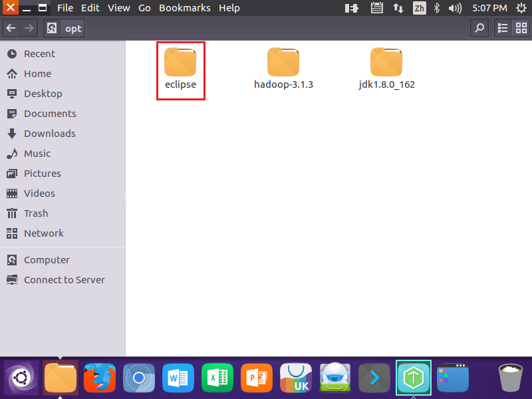
Task: Click the 5:07 PM clock
Action: point(489,8)
